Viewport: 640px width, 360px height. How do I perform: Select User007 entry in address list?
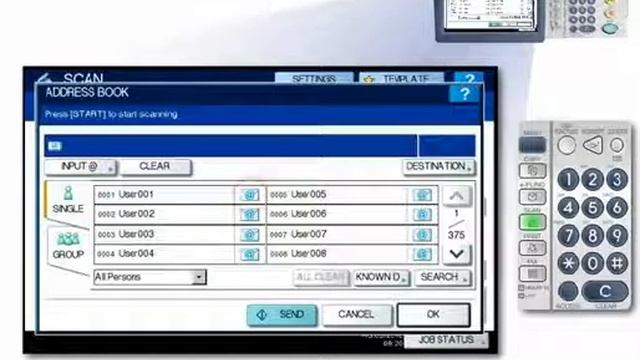(337, 234)
